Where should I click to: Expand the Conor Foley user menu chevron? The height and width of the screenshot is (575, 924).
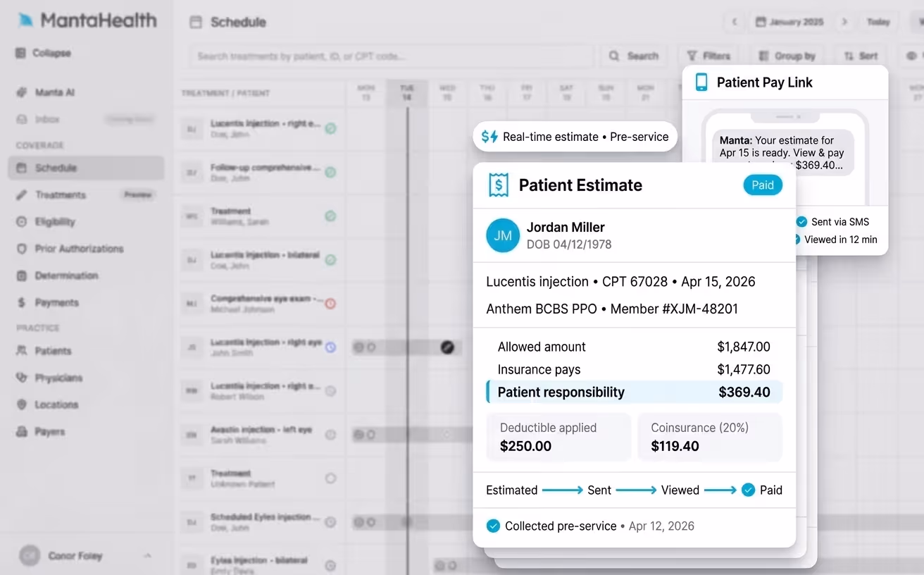tap(147, 556)
